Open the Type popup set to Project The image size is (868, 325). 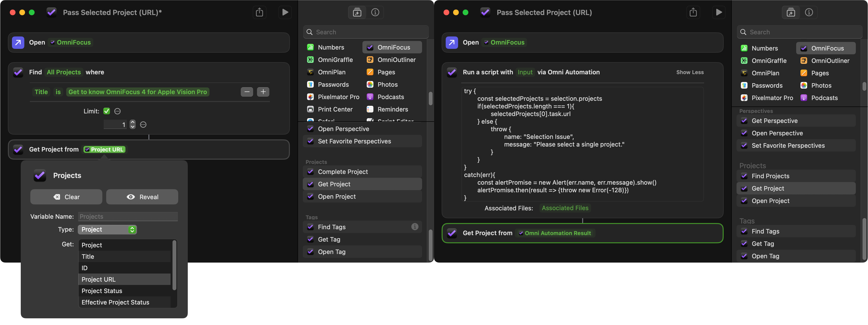[x=107, y=229]
